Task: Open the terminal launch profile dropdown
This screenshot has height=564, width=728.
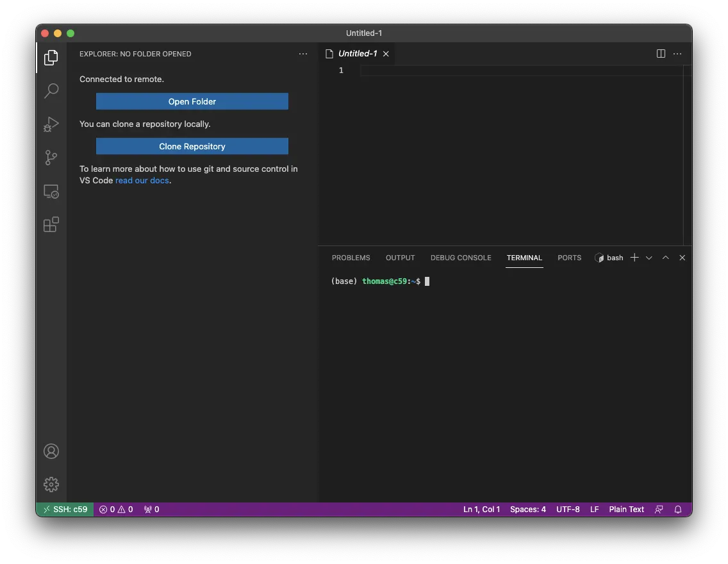Action: 649,258
